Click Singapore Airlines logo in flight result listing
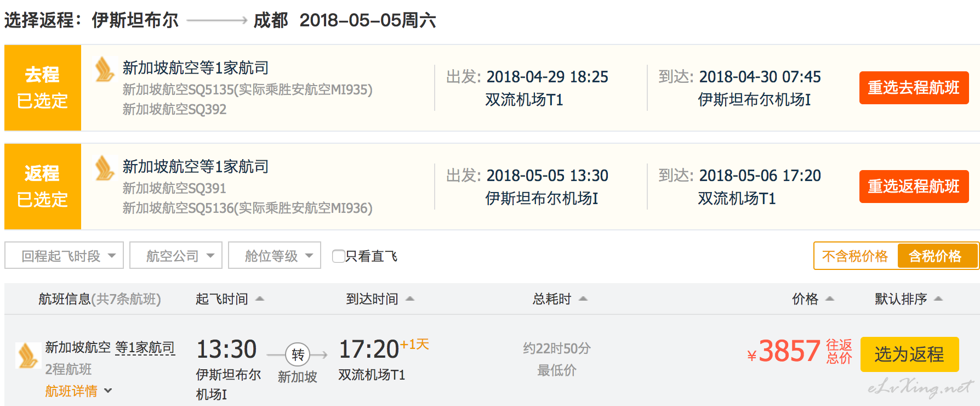 (27, 356)
